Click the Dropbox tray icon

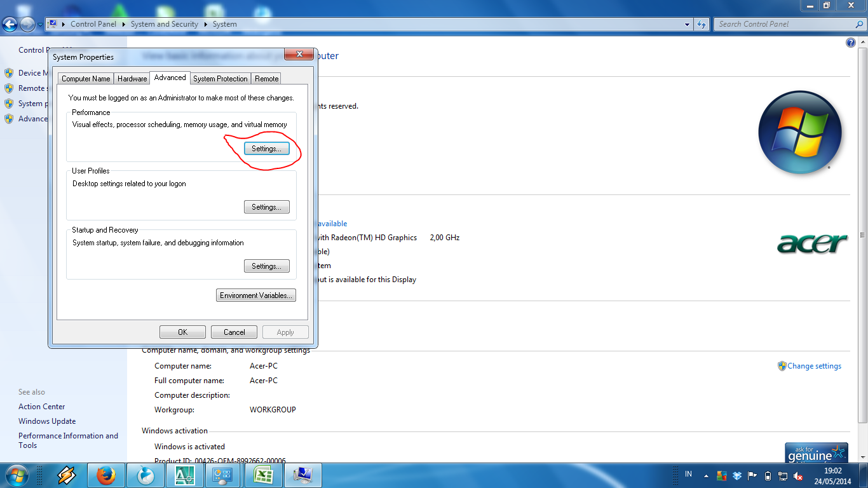(737, 475)
